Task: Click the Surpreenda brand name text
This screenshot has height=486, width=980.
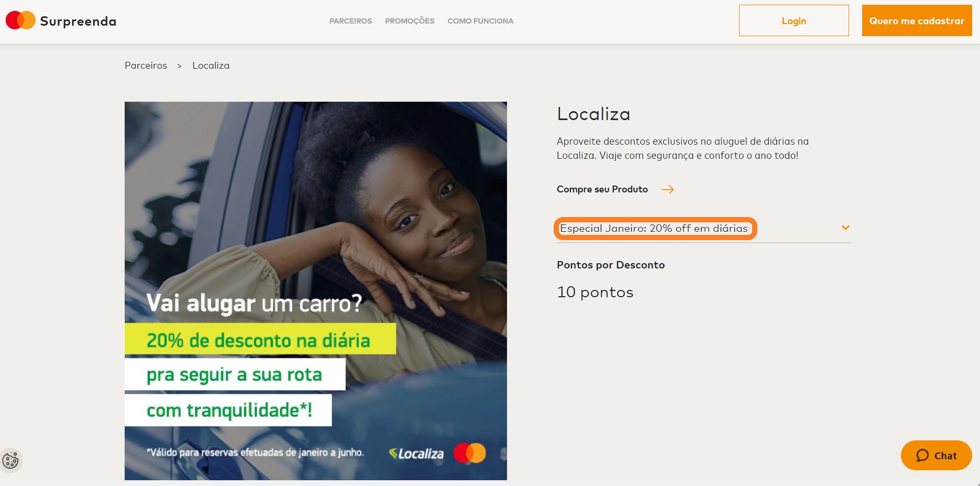Action: pyautogui.click(x=78, y=21)
